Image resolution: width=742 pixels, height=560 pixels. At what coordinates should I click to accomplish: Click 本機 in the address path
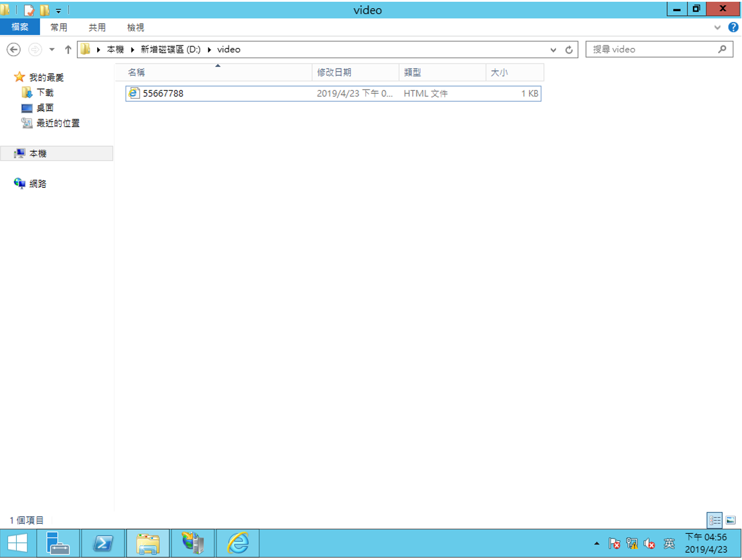point(115,49)
